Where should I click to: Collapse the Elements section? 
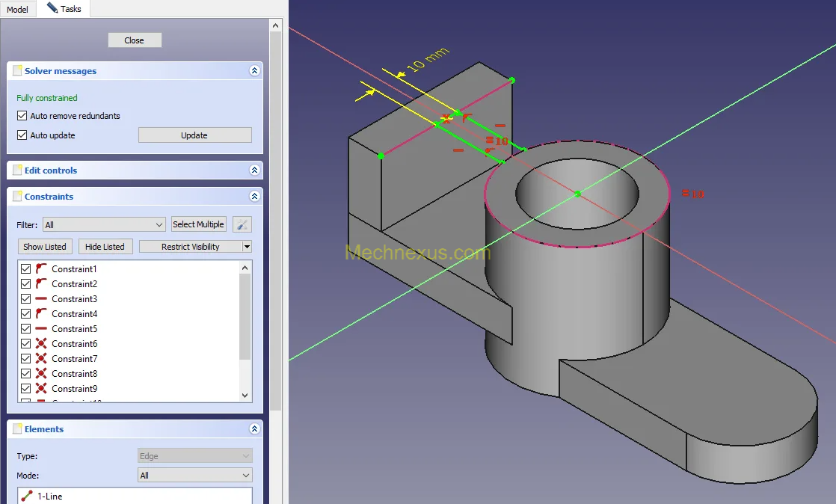pos(254,428)
